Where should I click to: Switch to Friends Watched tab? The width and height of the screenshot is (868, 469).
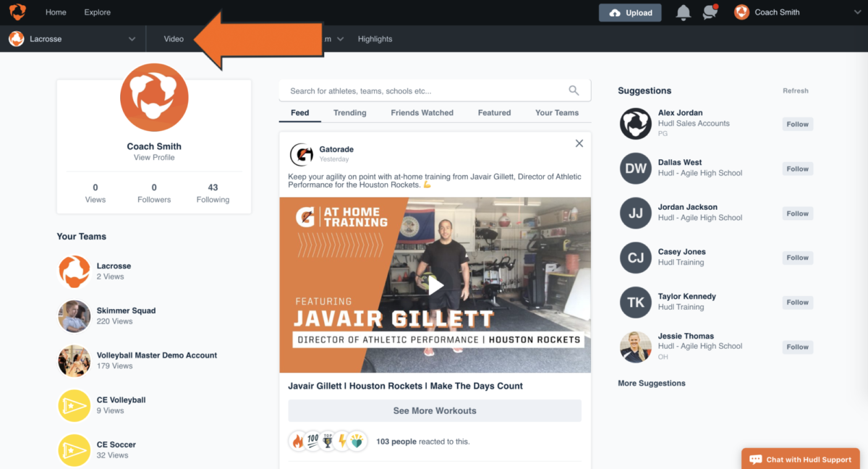(x=422, y=113)
